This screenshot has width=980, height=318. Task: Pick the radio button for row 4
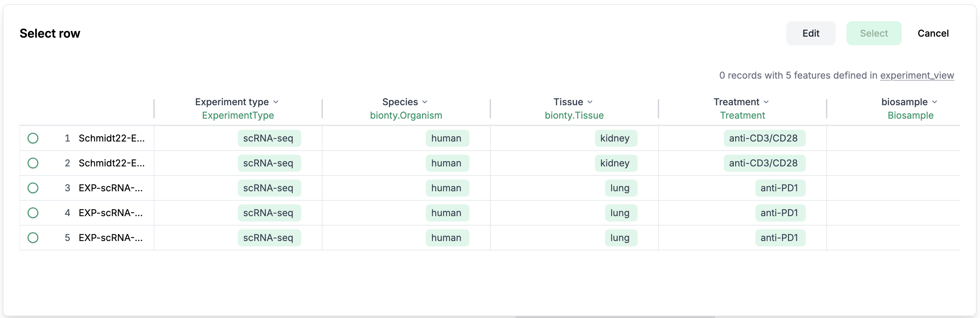click(x=33, y=213)
